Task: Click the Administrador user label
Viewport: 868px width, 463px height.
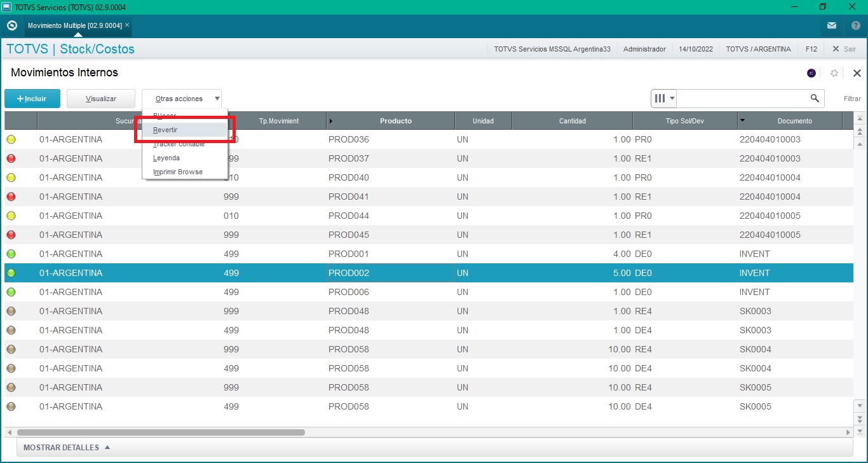Action: (644, 49)
